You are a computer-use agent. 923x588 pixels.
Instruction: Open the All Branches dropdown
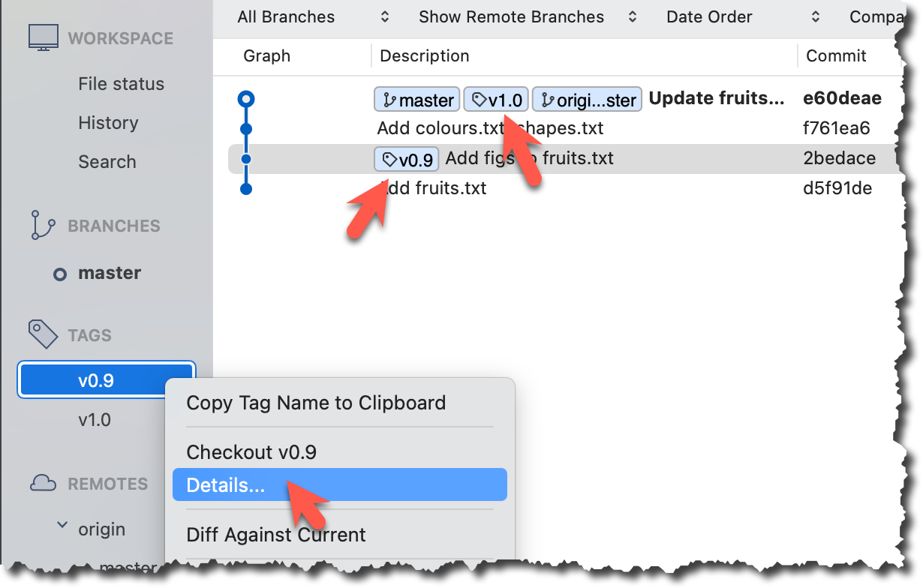point(313,16)
